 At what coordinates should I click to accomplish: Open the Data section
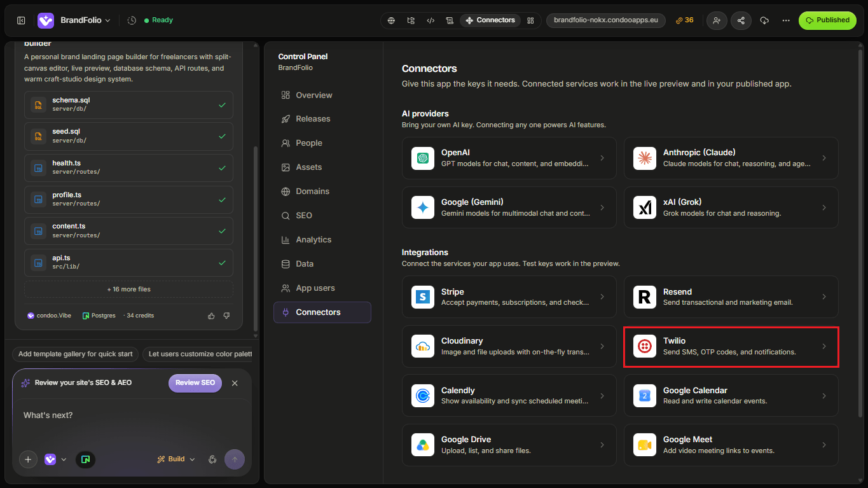point(322,264)
